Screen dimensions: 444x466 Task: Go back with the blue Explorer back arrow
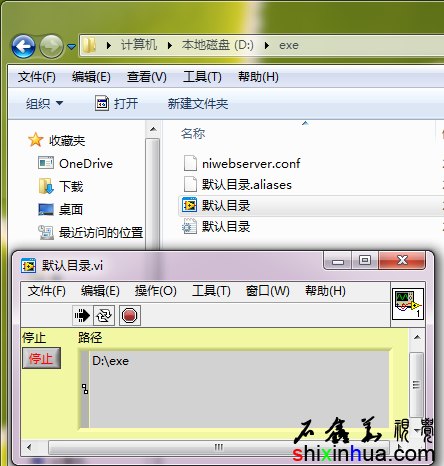click(23, 46)
